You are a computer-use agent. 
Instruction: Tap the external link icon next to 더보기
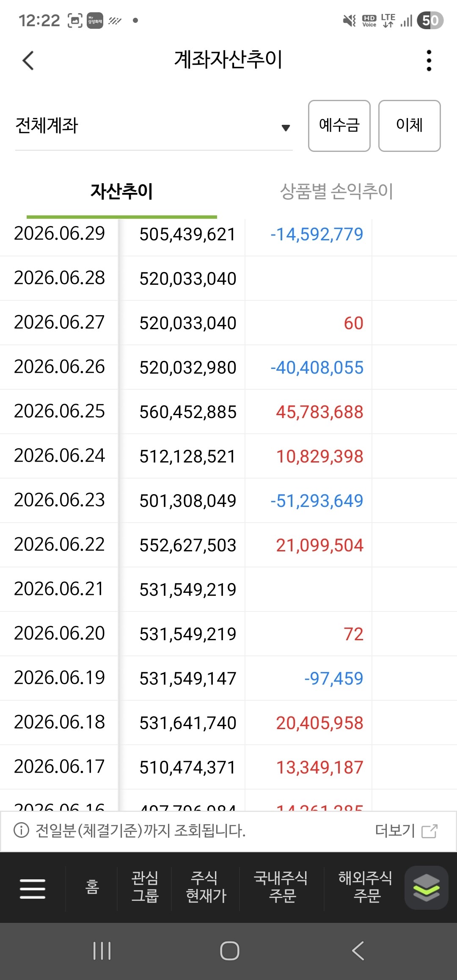pos(429,831)
